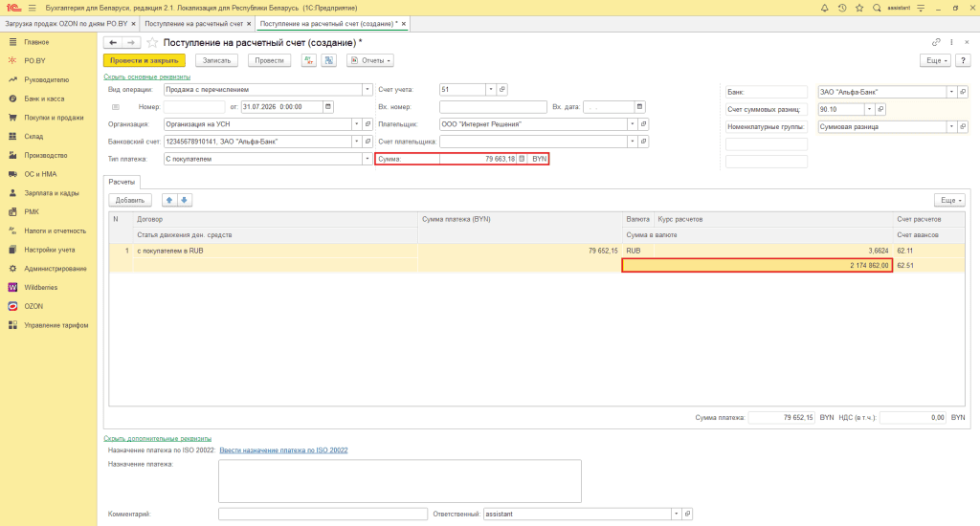Open help question mark button
The width and height of the screenshot is (980, 526).
963,60
